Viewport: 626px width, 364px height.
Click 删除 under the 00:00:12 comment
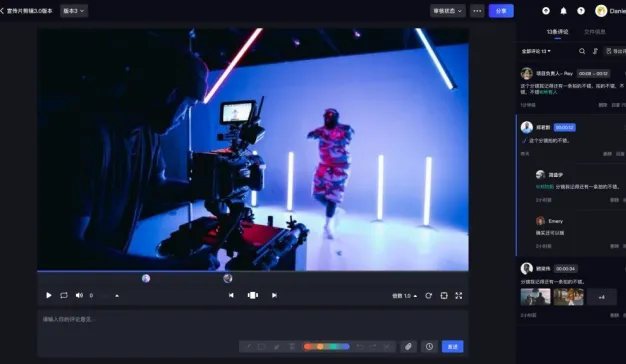click(x=607, y=154)
